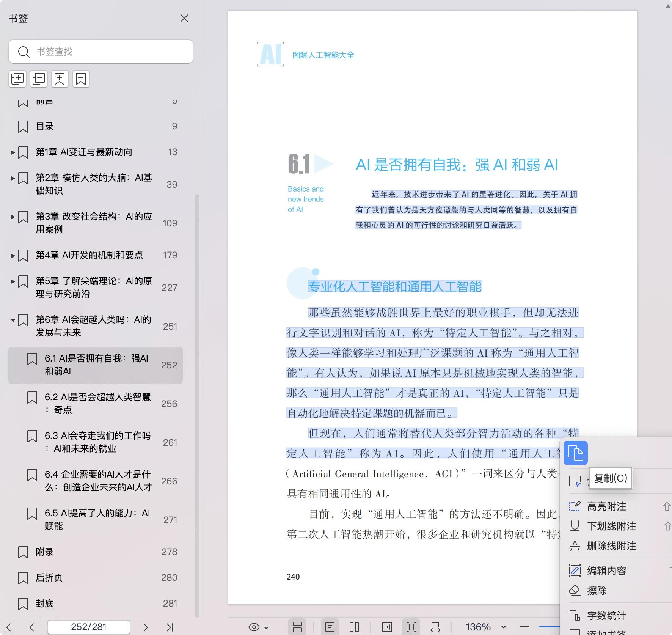This screenshot has height=635, width=672.
Task: Click the delete bookmark icon
Action: tap(81, 79)
